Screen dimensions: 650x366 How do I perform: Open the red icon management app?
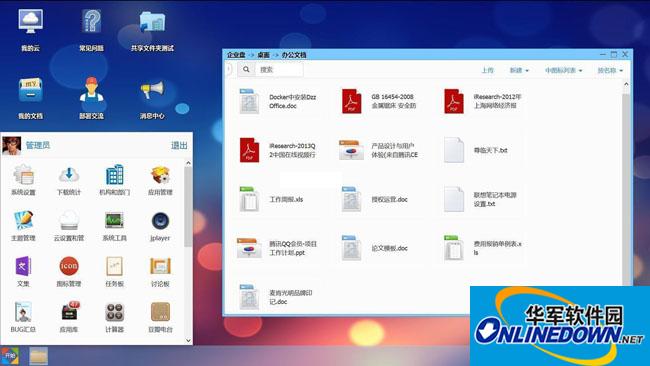pyautogui.click(x=69, y=267)
